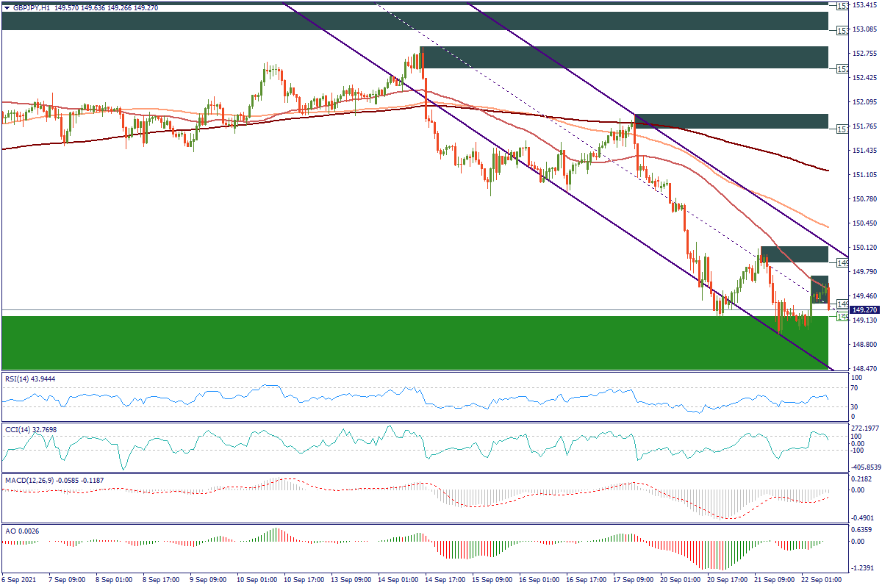The image size is (882, 588).
Task: Open the dropdown arrow beside GBPJPY,H1
Action: coord(7,7)
